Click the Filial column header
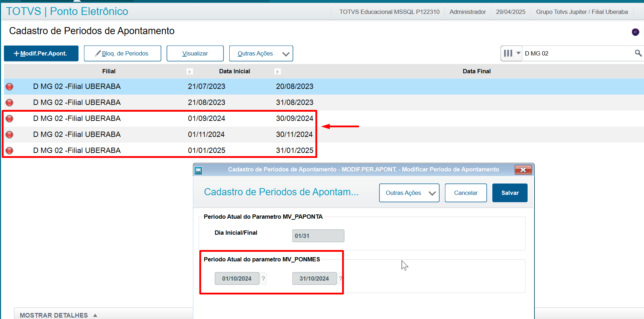The image size is (644, 319). pyautogui.click(x=109, y=71)
